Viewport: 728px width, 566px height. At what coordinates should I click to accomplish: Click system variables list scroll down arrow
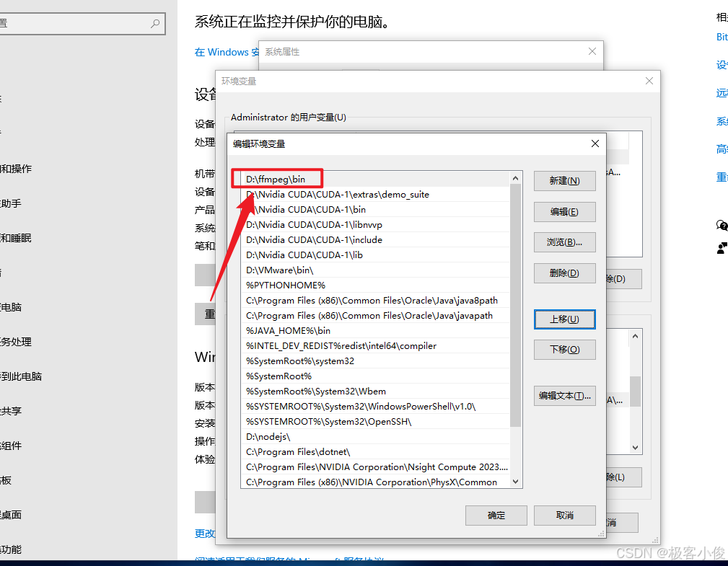coord(635,448)
